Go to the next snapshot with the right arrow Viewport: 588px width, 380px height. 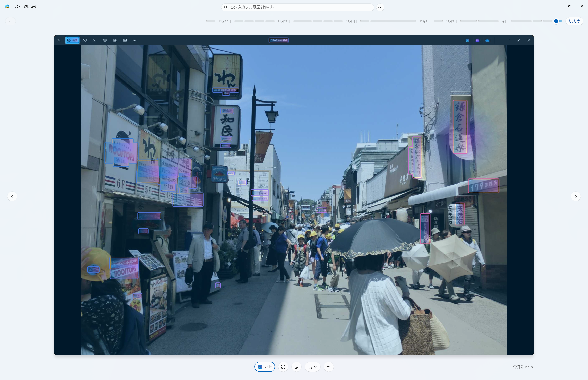[576, 196]
